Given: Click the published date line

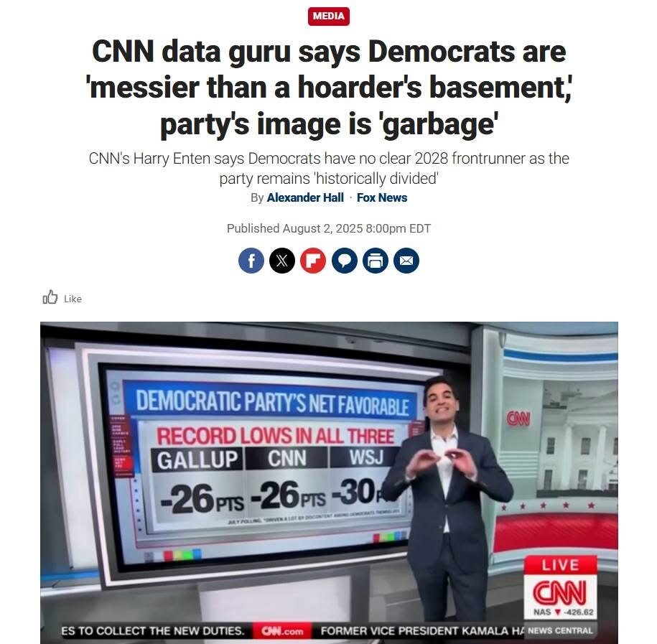Looking at the screenshot, I should coord(329,228).
